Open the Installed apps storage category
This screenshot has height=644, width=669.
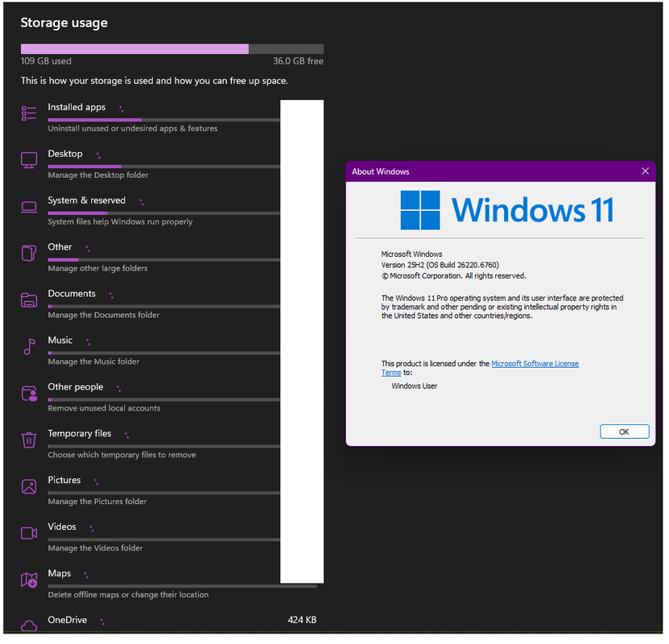[x=172, y=118]
